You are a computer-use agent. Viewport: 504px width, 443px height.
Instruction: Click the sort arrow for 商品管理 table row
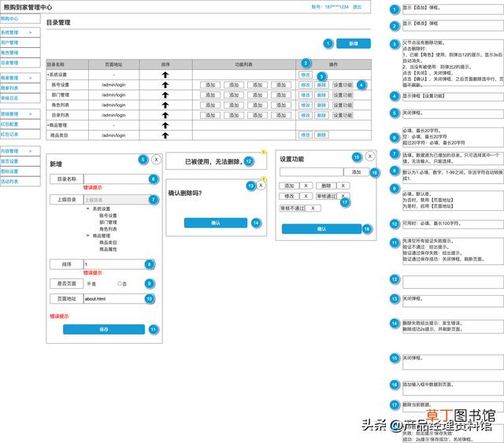point(165,125)
